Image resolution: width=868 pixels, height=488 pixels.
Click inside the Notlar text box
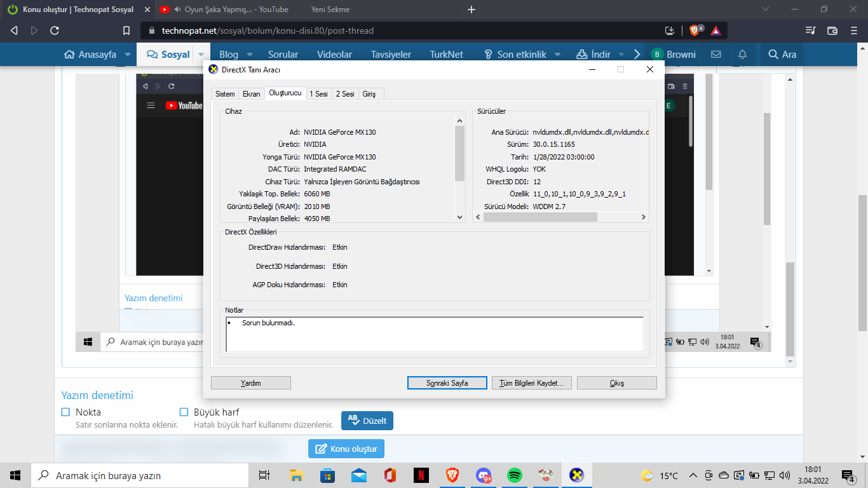tap(435, 334)
